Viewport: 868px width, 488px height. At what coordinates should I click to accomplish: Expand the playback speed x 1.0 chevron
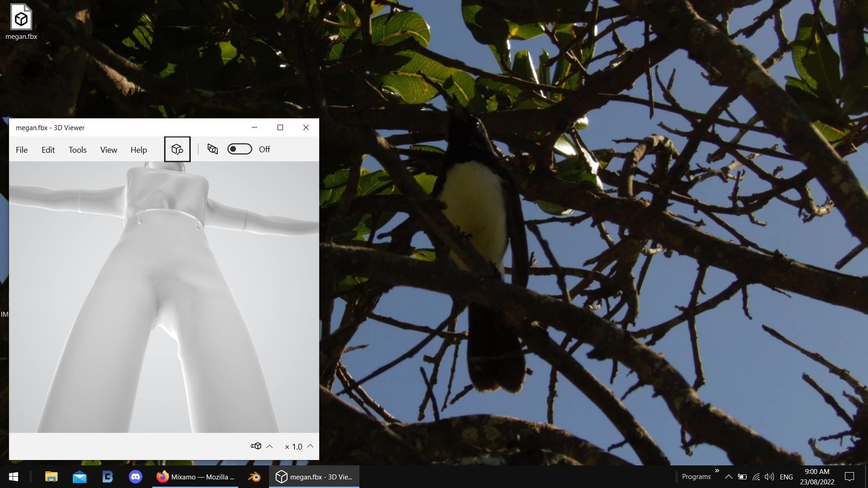[310, 446]
